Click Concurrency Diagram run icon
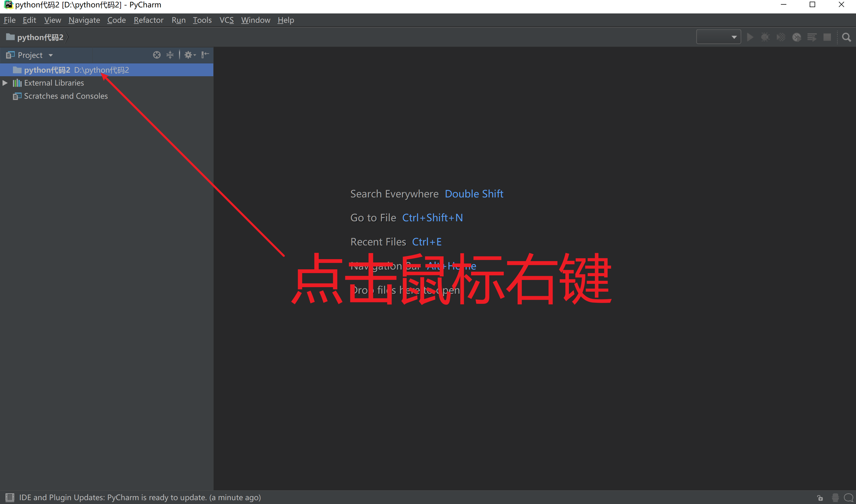This screenshot has height=504, width=856. (812, 37)
